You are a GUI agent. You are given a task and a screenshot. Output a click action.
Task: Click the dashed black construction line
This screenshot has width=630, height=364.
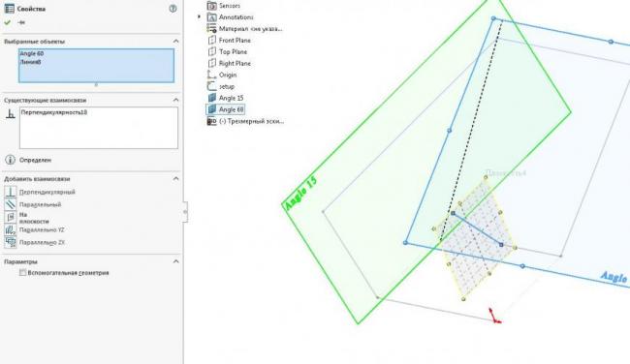(471, 131)
